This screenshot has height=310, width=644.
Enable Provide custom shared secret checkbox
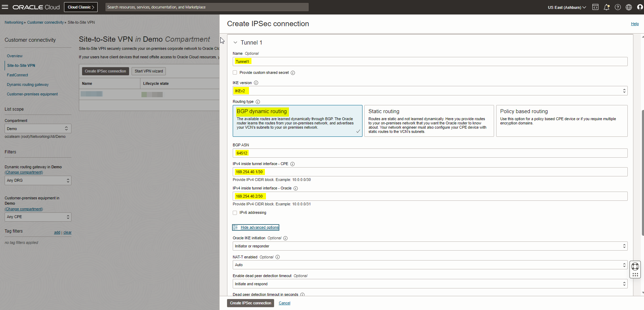[235, 73]
